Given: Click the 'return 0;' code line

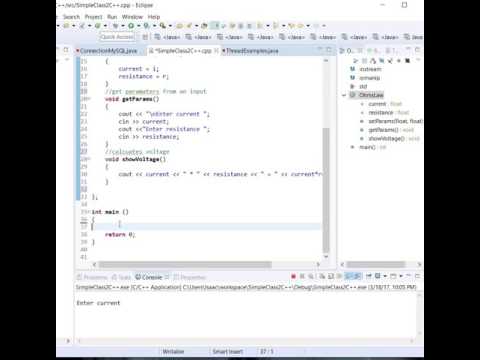Looking at the screenshot, I should click(120, 234).
